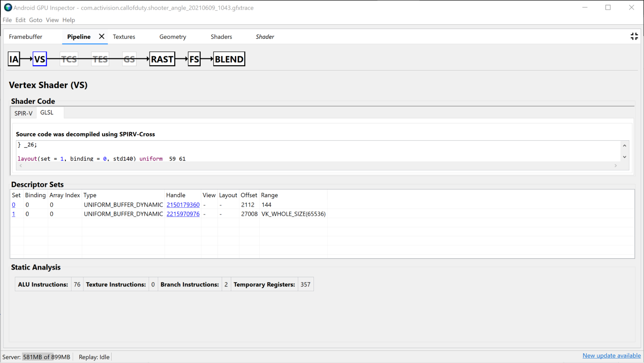Select the VS pipeline stage icon
Image resolution: width=644 pixels, height=363 pixels.
(x=40, y=59)
